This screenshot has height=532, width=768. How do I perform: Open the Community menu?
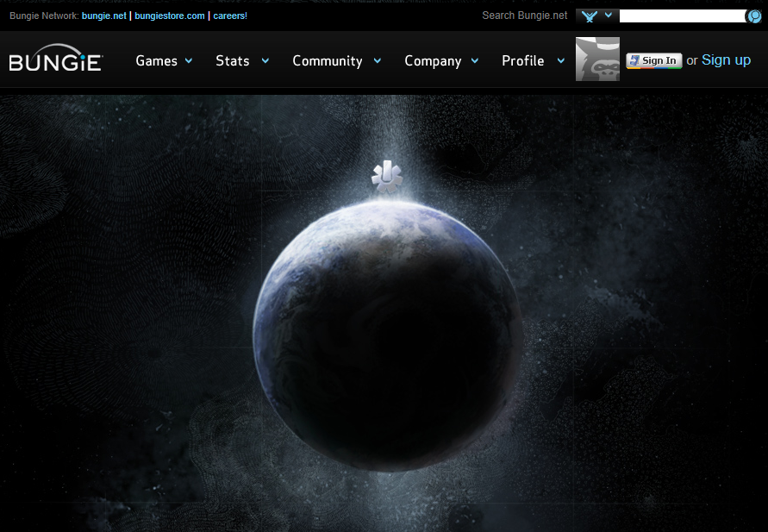(x=328, y=60)
